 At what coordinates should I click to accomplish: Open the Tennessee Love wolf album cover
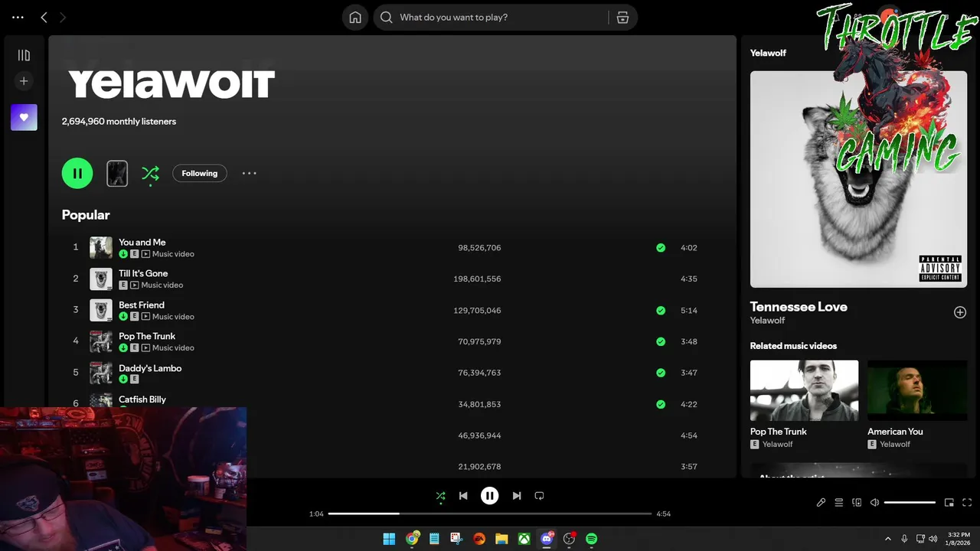tap(858, 179)
